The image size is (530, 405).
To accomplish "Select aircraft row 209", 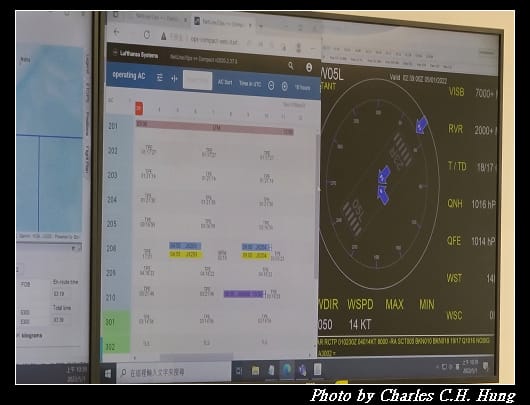I will tap(111, 273).
